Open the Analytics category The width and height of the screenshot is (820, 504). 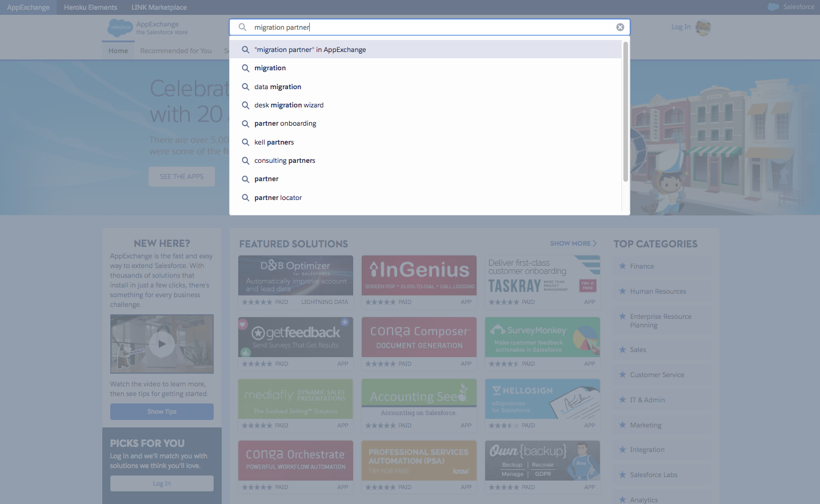click(x=644, y=500)
